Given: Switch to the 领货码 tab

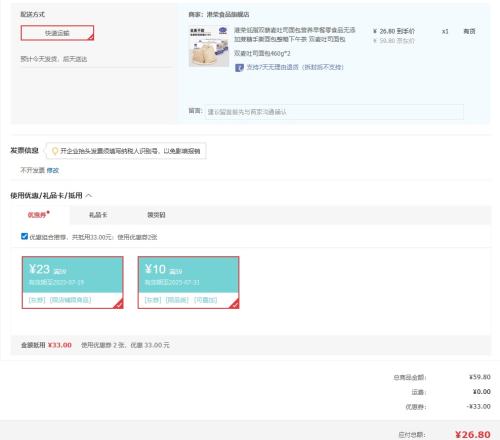Looking at the screenshot, I should 156,215.
